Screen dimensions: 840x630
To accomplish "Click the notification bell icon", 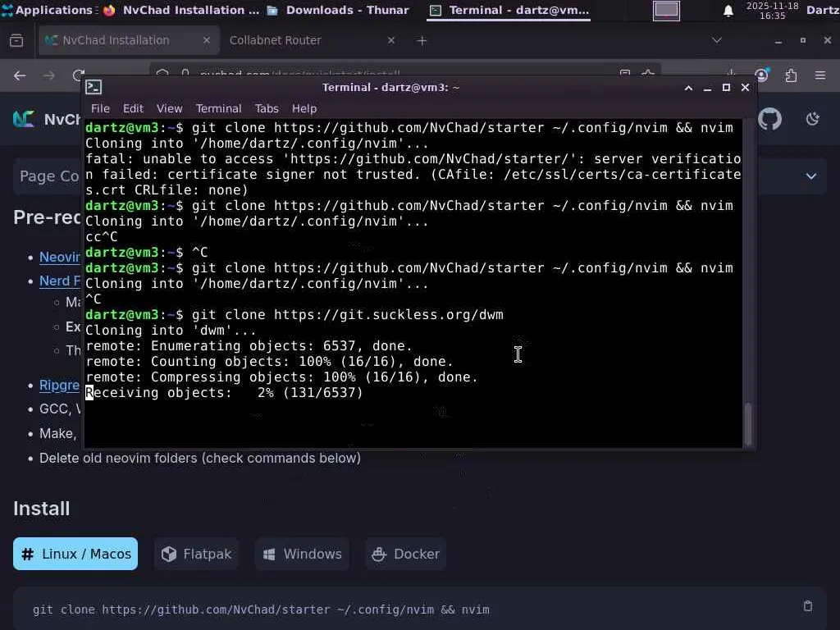I will pos(728,11).
